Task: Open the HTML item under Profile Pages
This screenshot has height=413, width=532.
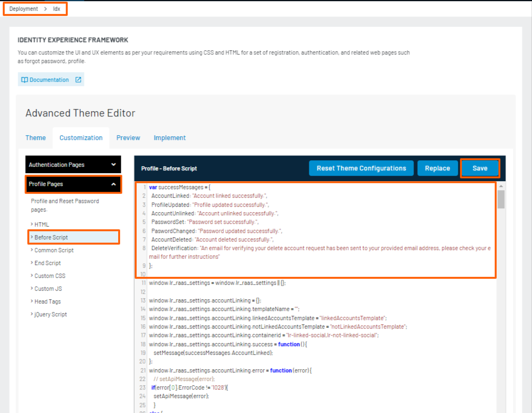Action: coord(42,224)
